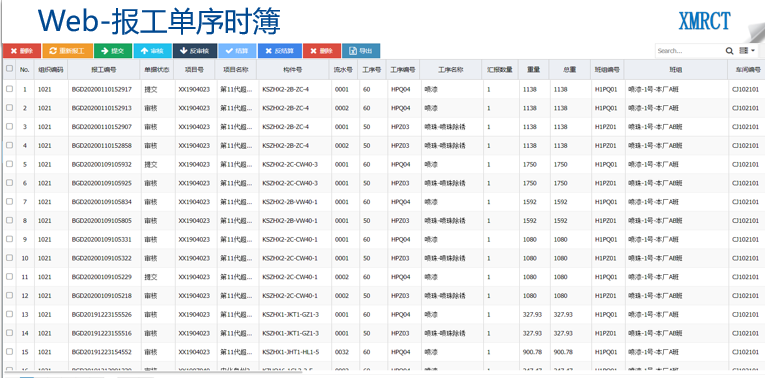Click the 流水号 column header
This screenshot has height=378, width=765.
(x=343, y=70)
